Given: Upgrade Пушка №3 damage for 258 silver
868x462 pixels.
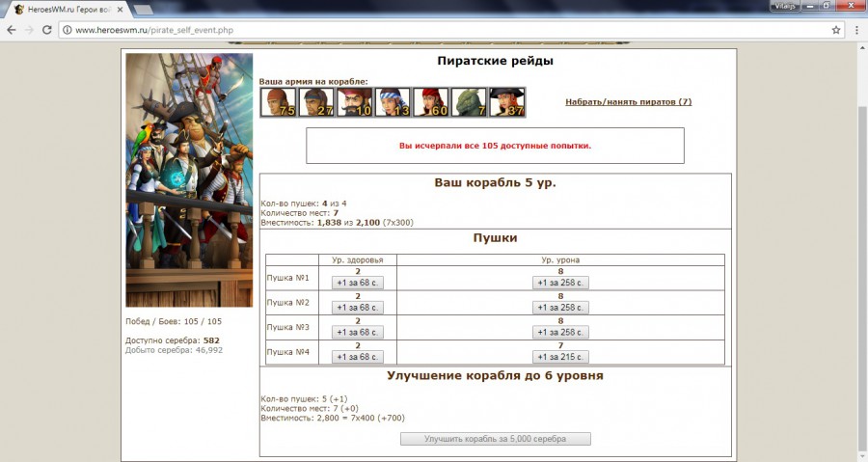Looking at the screenshot, I should 560,332.
